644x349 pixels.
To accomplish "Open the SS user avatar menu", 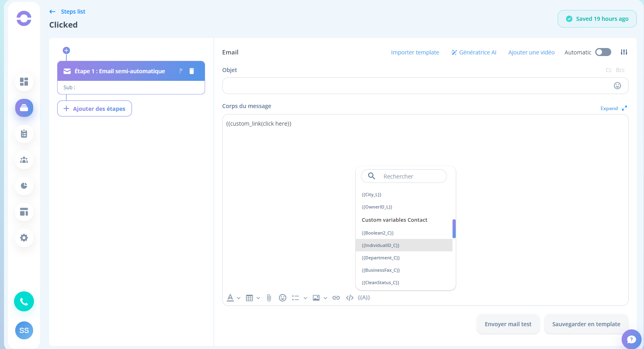I will click(x=24, y=330).
